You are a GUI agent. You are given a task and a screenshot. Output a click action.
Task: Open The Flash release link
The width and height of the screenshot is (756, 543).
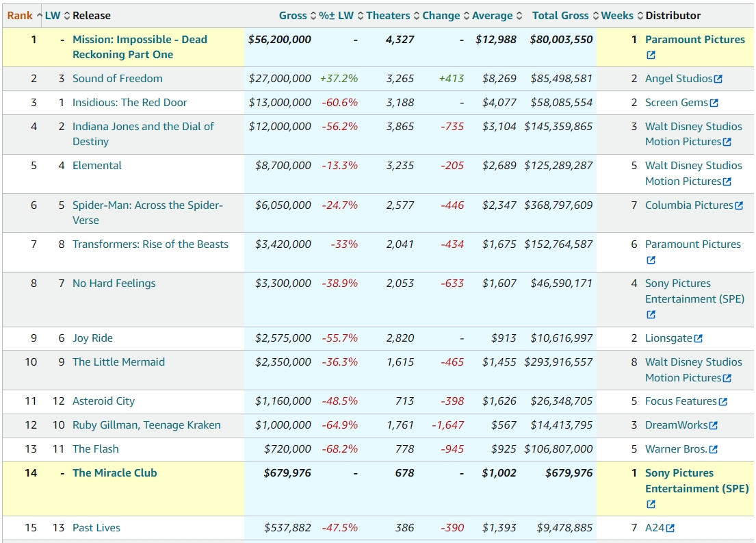96,449
